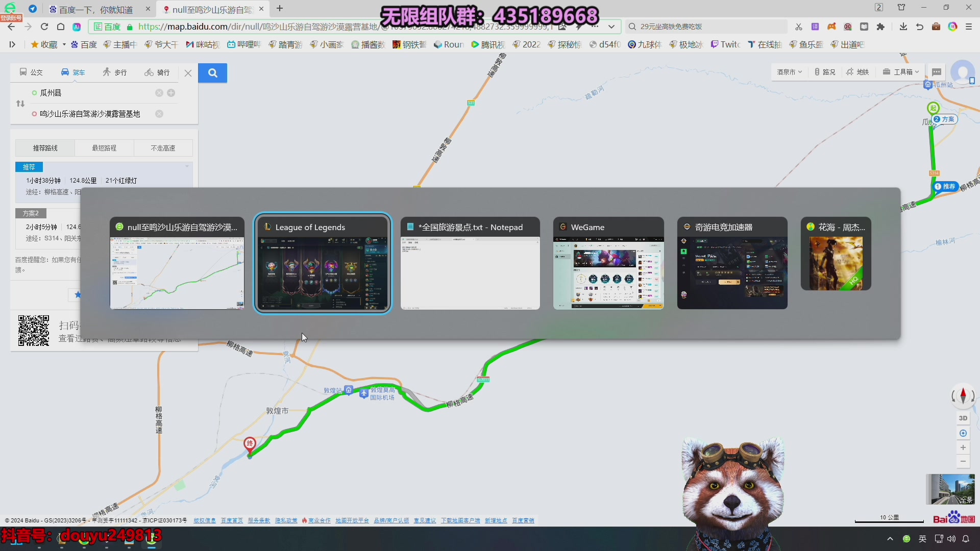Switch to the Baidu Map browser thumbnail
980x551 pixels.
click(177, 263)
